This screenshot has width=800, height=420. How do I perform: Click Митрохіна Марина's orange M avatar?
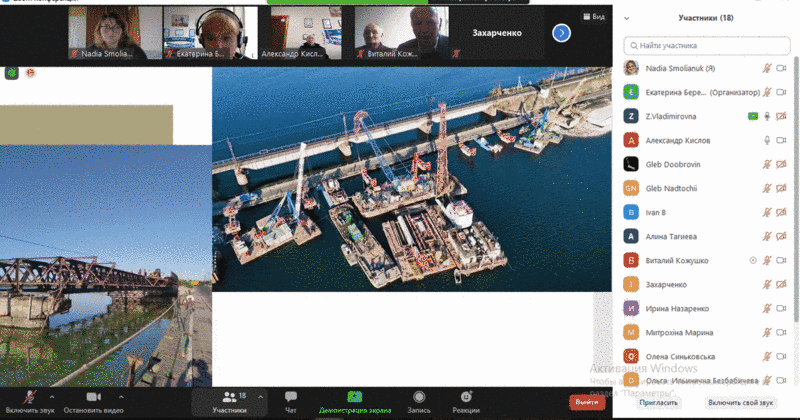click(631, 332)
